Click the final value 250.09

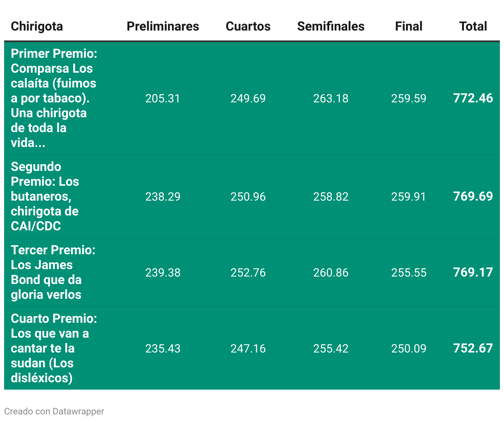(x=409, y=349)
